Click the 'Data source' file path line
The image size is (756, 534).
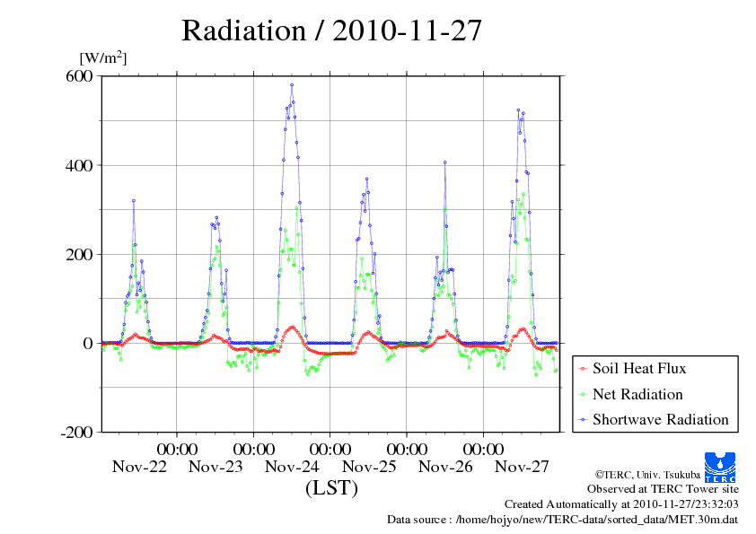coord(562,520)
